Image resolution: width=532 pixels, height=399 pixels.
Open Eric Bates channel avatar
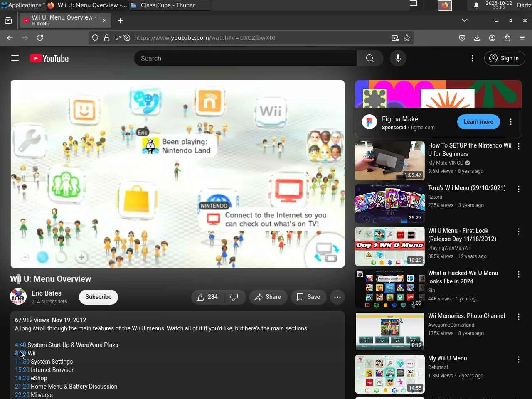tap(18, 297)
